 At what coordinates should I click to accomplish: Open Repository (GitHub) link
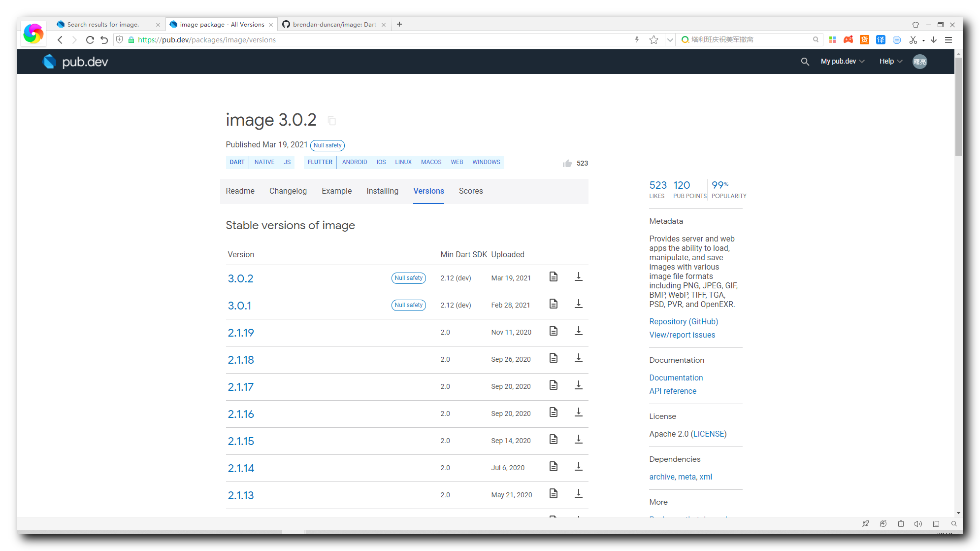[x=684, y=321]
